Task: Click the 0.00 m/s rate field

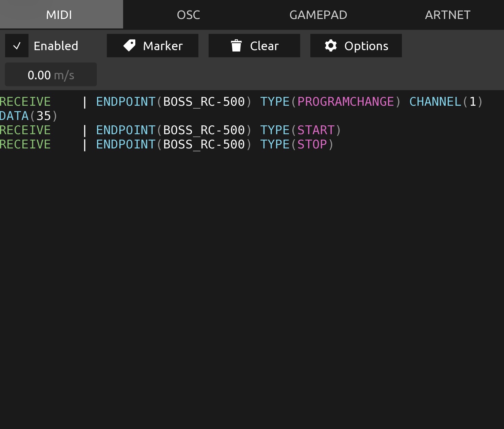Action: coord(51,75)
